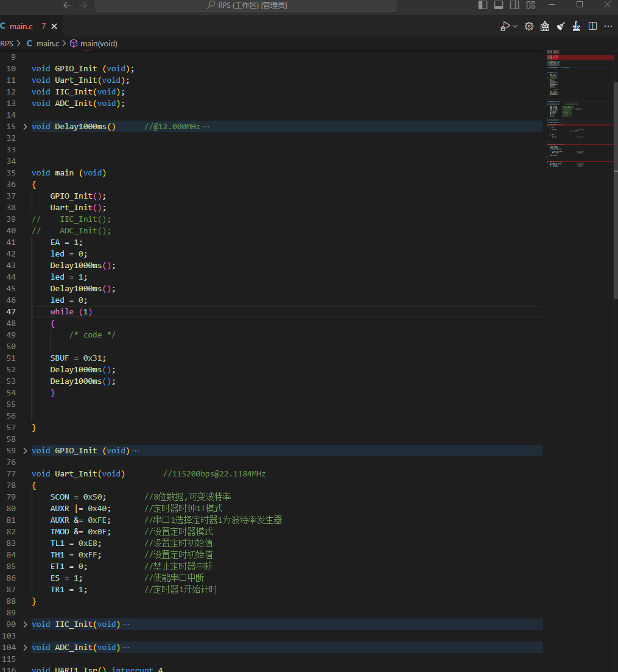This screenshot has height=672, width=618.
Task: Click the main(void) breadcrumb segment
Action: 94,43
